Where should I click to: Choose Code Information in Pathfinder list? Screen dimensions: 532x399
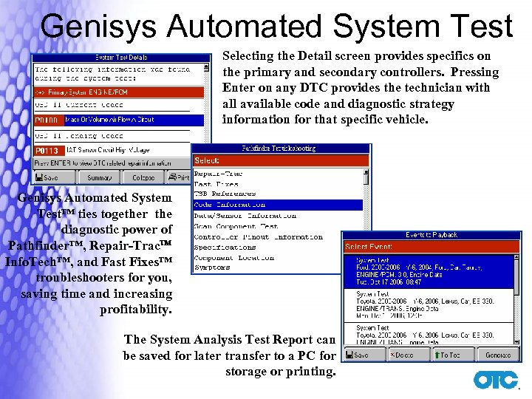tap(278, 205)
